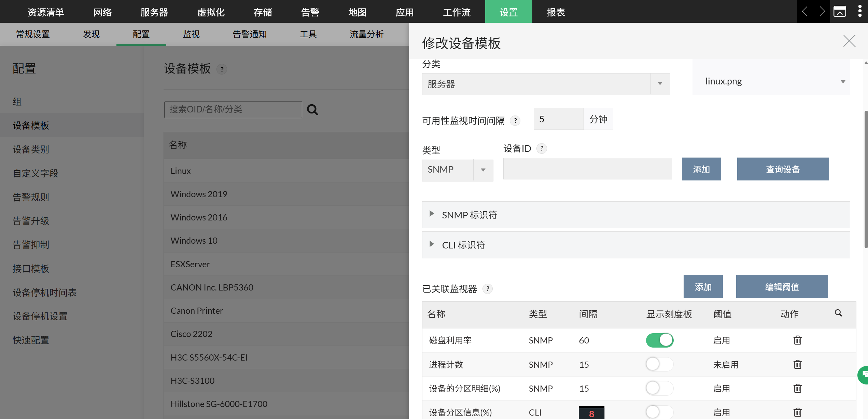Select the Linux template row
Viewport: 868px width, 419px height.
[286, 171]
